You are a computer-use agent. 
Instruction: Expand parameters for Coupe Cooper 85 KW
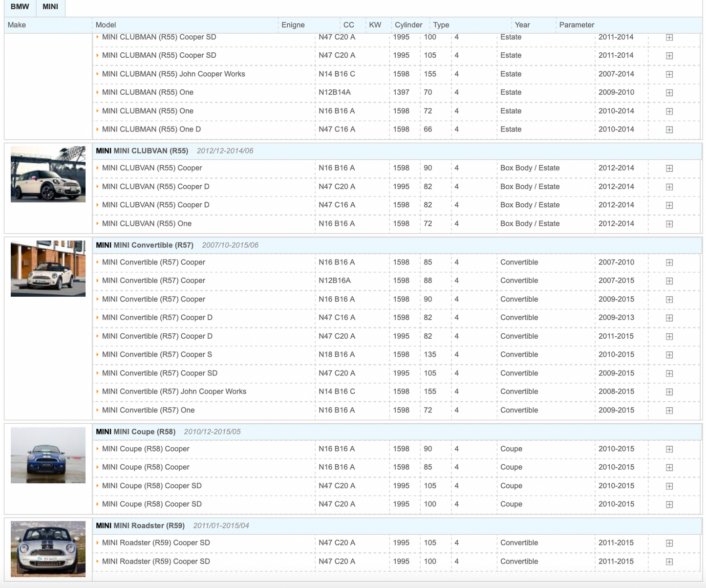pyautogui.click(x=669, y=468)
